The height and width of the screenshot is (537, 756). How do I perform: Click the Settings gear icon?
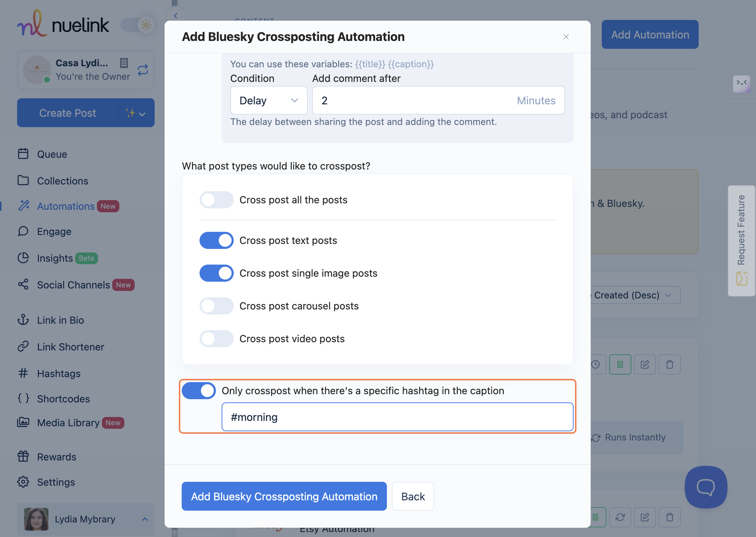pyautogui.click(x=23, y=481)
